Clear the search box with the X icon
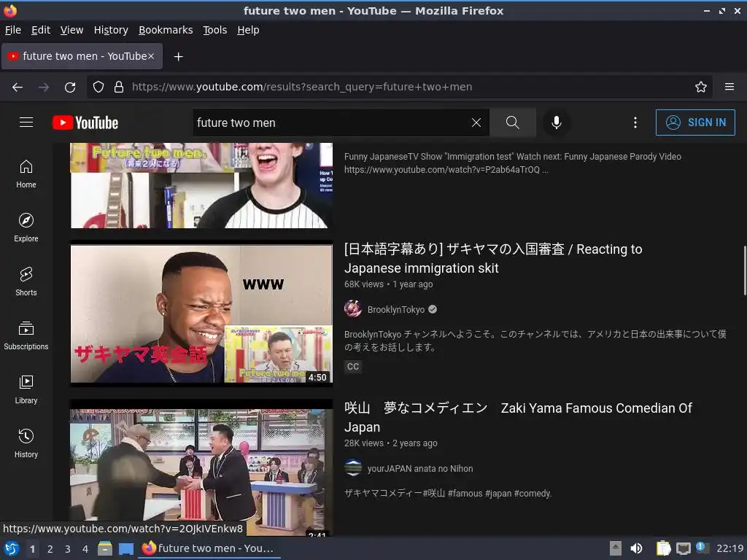 tap(476, 122)
